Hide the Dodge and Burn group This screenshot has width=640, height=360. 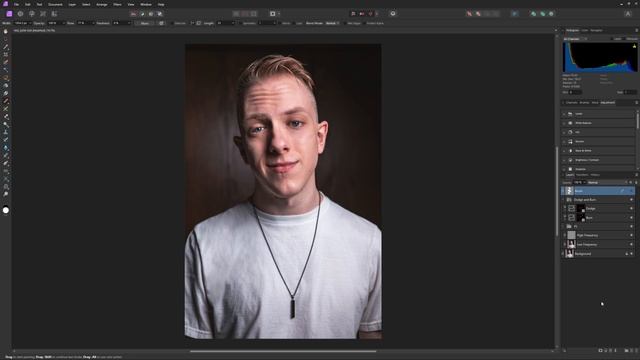point(631,200)
